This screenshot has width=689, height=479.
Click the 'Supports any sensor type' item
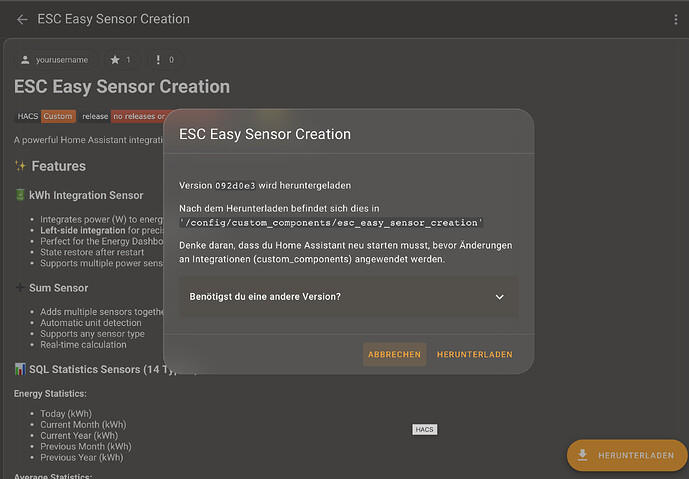coord(92,334)
